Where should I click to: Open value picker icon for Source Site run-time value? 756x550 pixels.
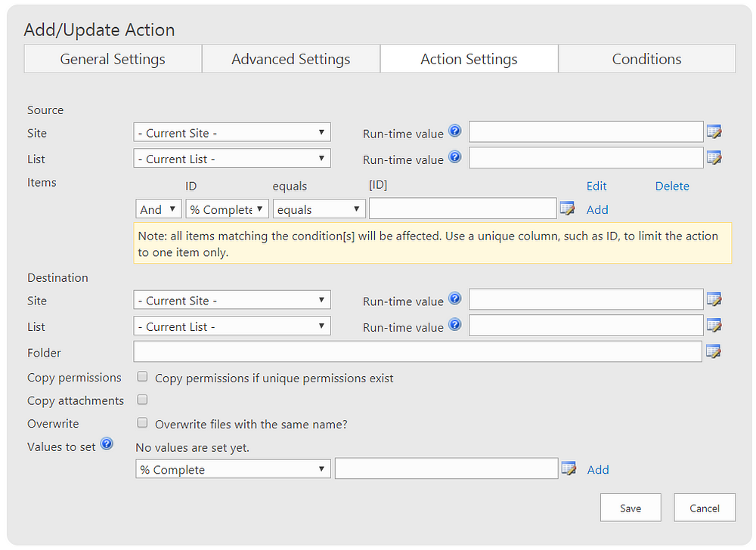(714, 132)
